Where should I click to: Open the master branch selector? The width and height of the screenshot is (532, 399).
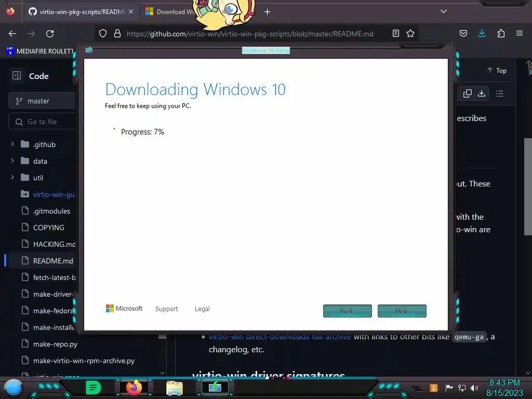click(42, 101)
